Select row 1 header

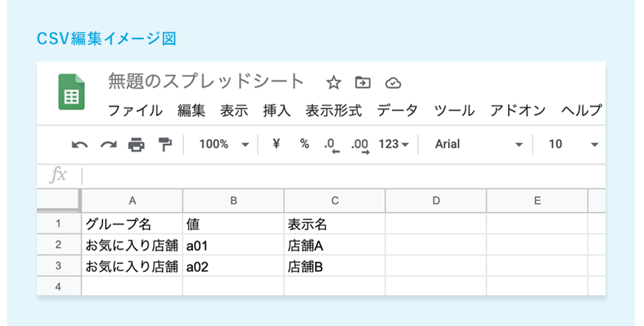click(x=58, y=224)
